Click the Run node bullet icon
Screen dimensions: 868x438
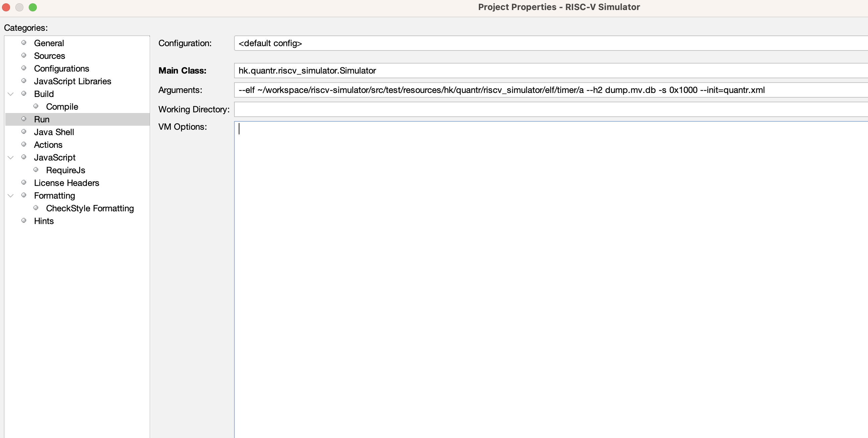[x=24, y=119]
